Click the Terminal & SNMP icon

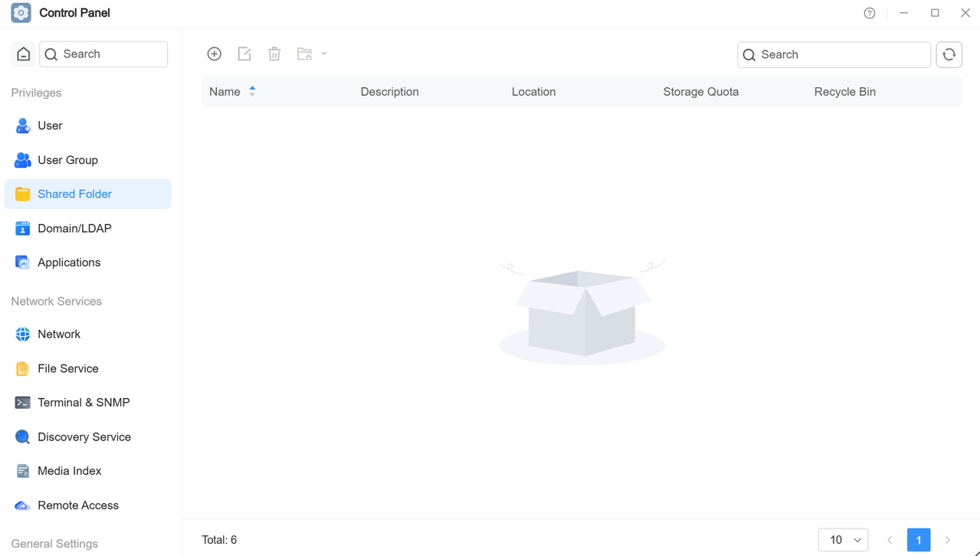(22, 403)
